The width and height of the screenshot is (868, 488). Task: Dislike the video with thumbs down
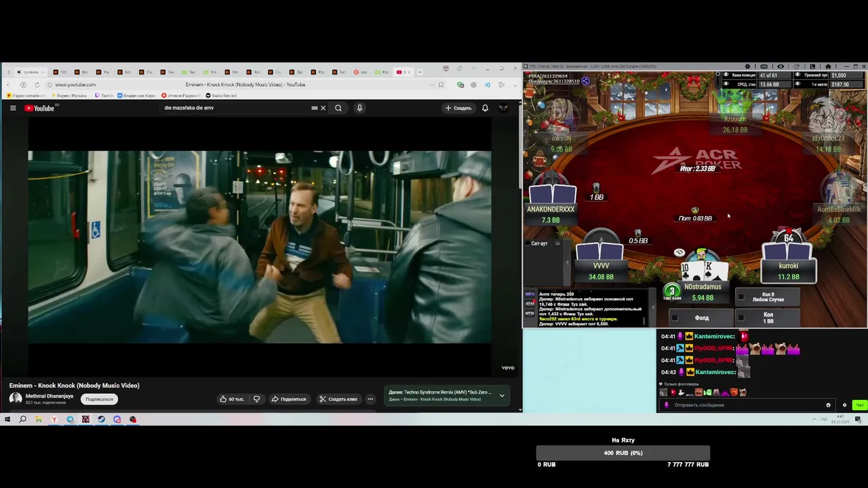pyautogui.click(x=256, y=399)
